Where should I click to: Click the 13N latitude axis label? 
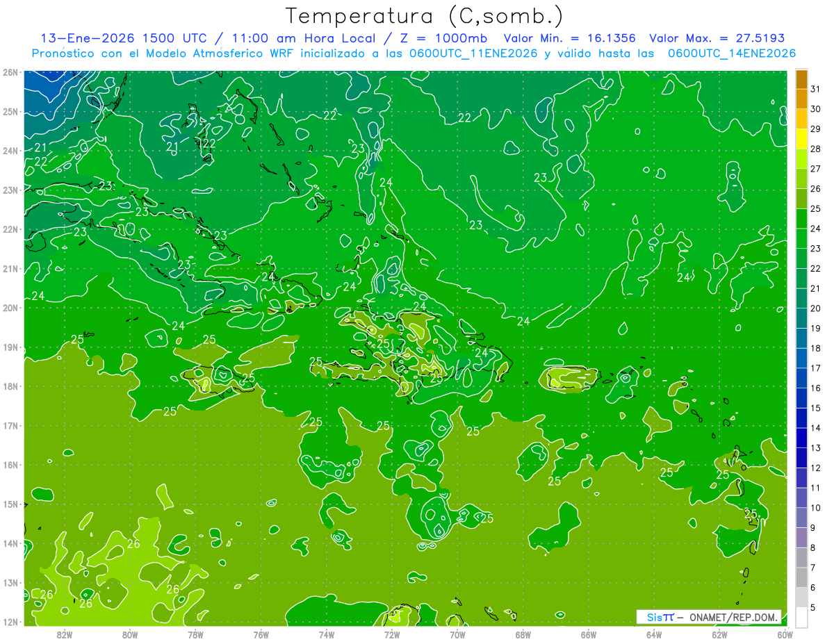coord(10,583)
